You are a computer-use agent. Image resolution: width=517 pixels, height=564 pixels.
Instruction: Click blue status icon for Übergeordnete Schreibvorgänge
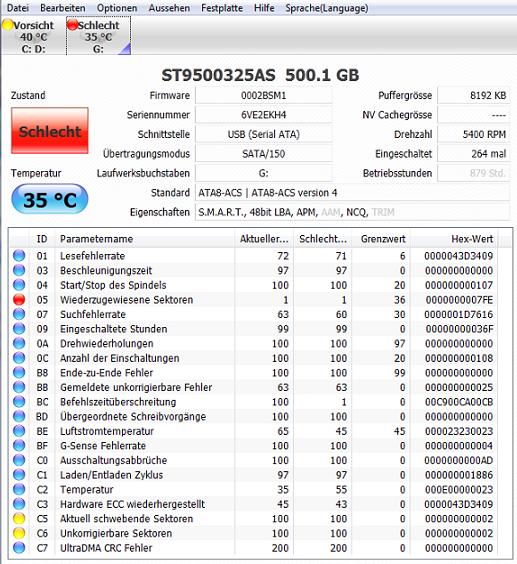click(x=19, y=416)
